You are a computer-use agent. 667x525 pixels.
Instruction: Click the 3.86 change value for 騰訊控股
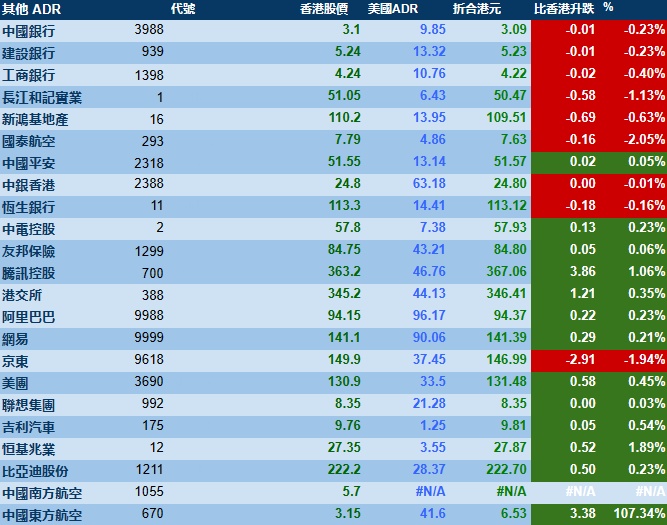pyautogui.click(x=582, y=271)
